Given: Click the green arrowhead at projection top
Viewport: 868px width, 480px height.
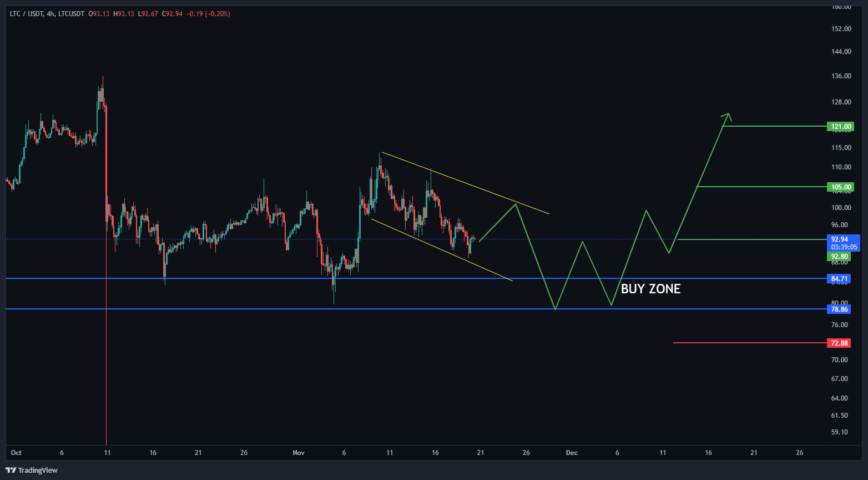Looking at the screenshot, I should (728, 116).
